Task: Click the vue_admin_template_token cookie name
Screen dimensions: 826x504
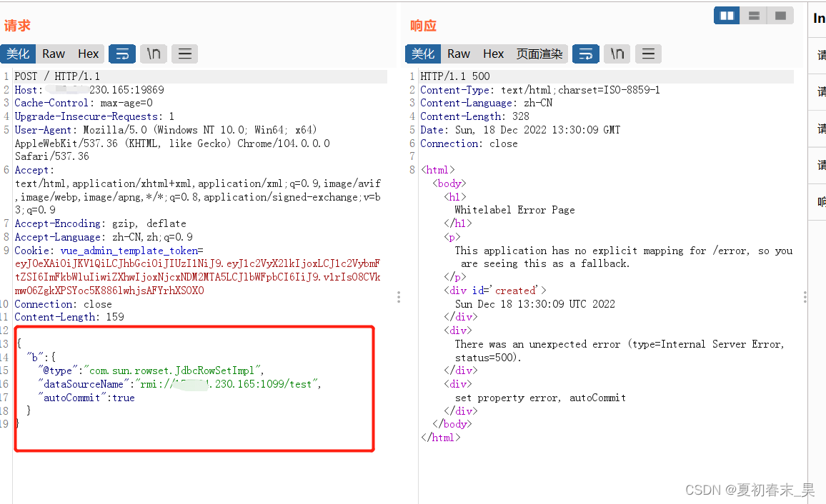Action: click(x=129, y=251)
